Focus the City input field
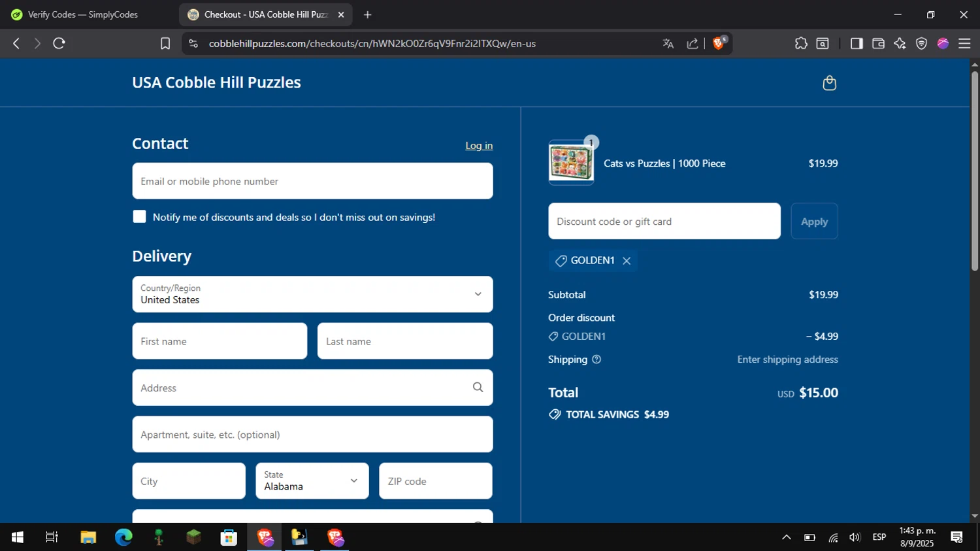The width and height of the screenshot is (980, 551). (189, 481)
